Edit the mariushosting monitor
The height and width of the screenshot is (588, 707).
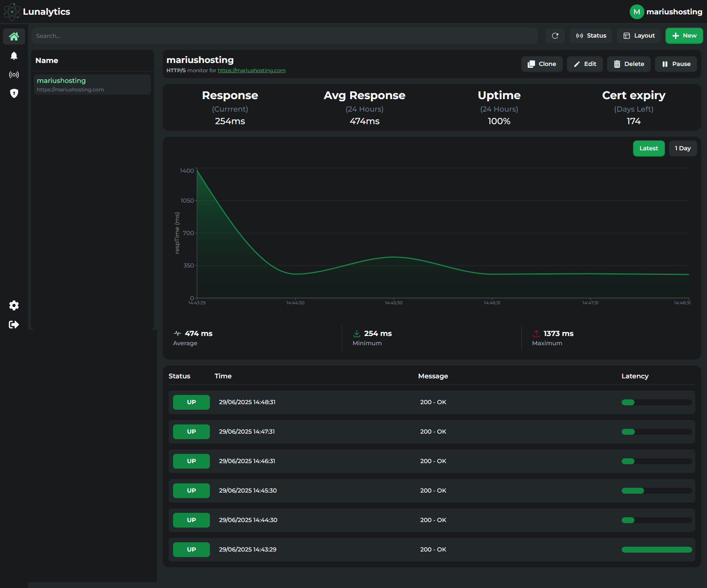(585, 64)
